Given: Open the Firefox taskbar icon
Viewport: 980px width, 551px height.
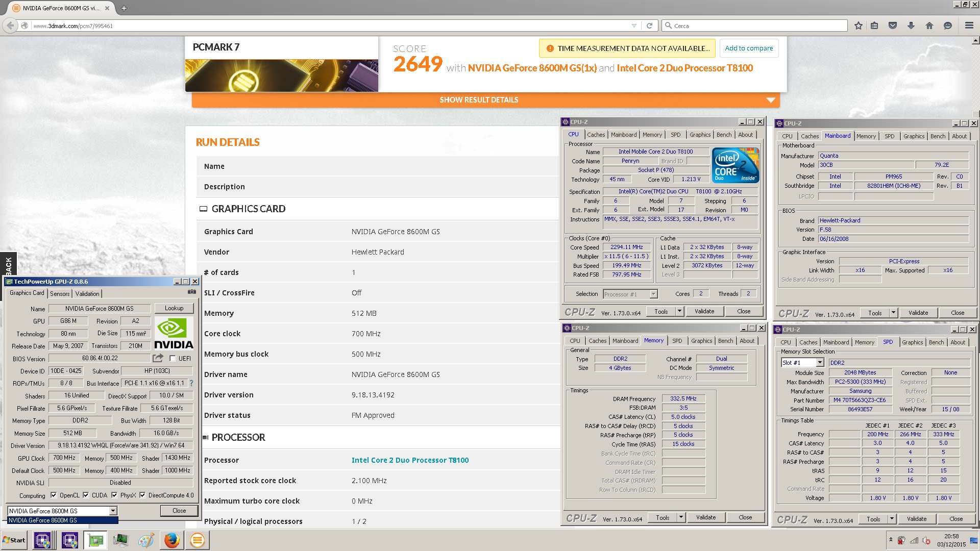Looking at the screenshot, I should pyautogui.click(x=172, y=540).
